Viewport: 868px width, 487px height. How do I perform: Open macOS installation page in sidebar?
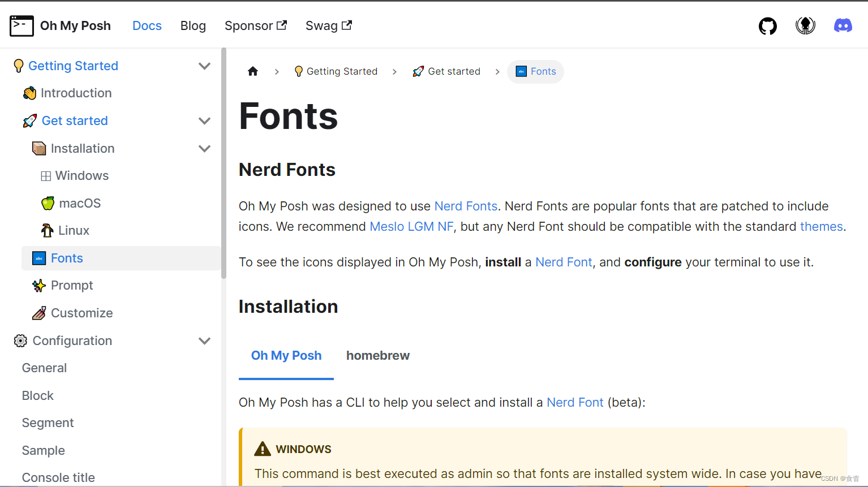point(80,204)
